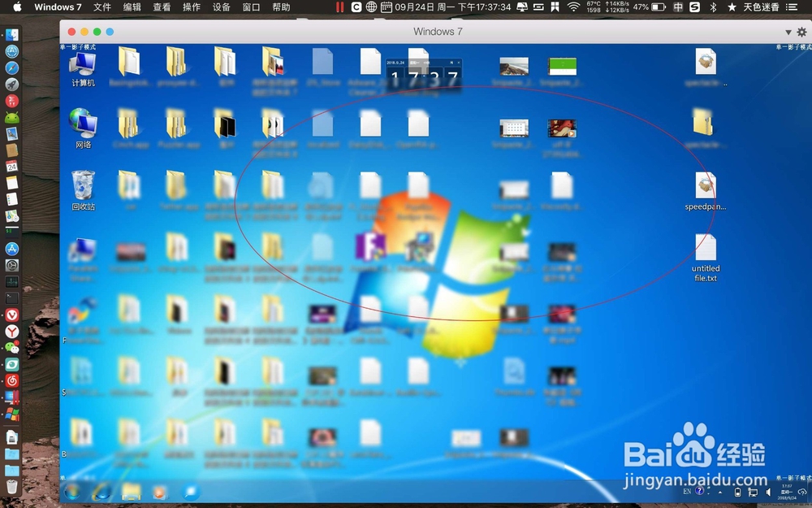Open the 中 input source menu
The height and width of the screenshot is (508, 812).
tap(677, 7)
